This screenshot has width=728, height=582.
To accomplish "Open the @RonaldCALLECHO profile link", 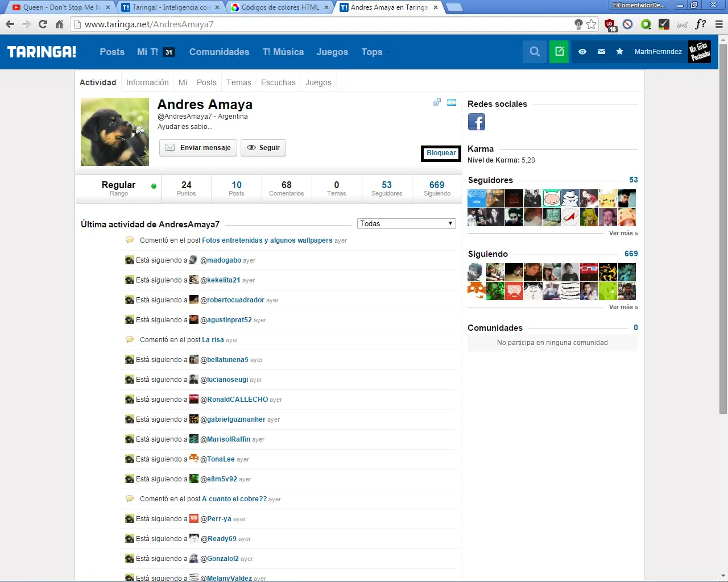I will pos(234,400).
